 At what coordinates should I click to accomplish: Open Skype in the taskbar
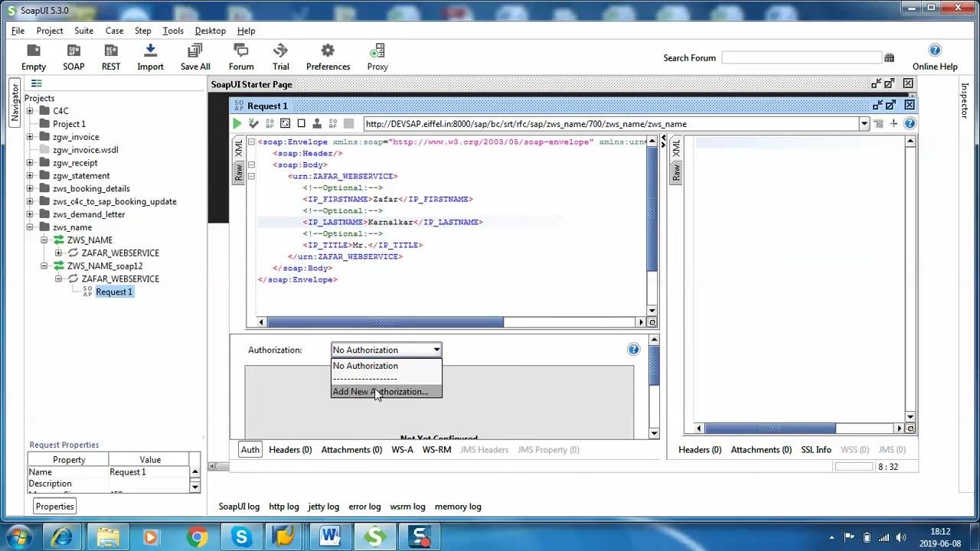click(x=241, y=537)
